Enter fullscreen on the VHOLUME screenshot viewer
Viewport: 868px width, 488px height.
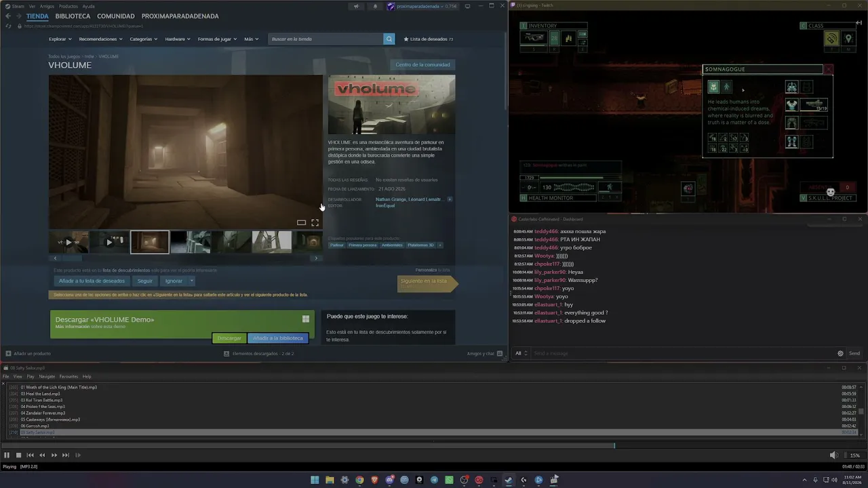(x=315, y=222)
